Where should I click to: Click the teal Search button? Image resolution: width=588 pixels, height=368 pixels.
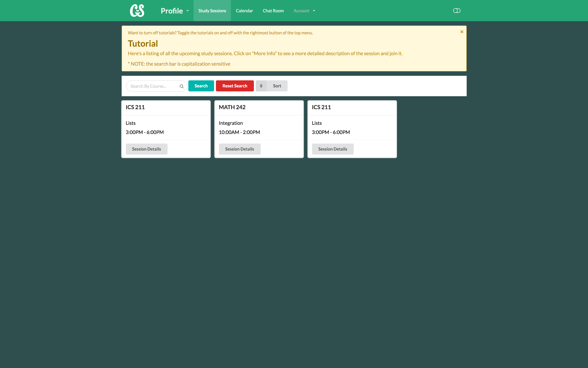(x=201, y=86)
